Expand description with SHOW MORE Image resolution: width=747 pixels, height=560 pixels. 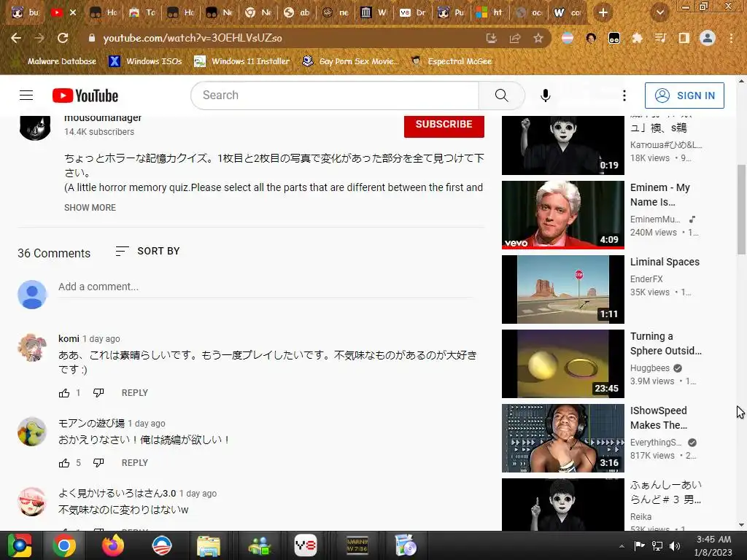tap(90, 208)
